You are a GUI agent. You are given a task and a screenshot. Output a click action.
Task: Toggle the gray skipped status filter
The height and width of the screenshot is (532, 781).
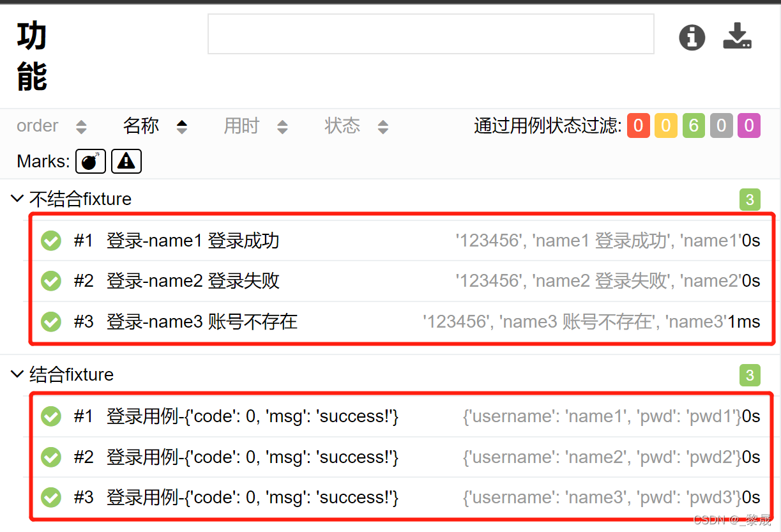(721, 125)
